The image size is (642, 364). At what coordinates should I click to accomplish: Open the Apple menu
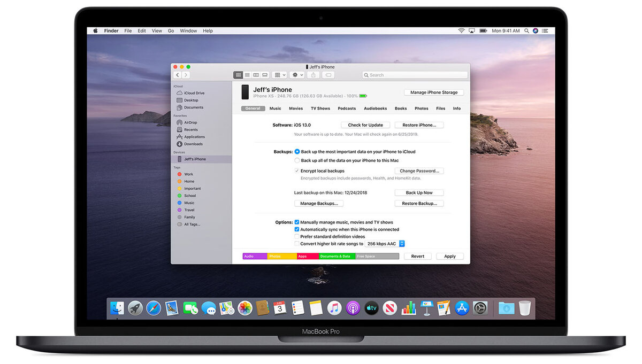point(96,31)
